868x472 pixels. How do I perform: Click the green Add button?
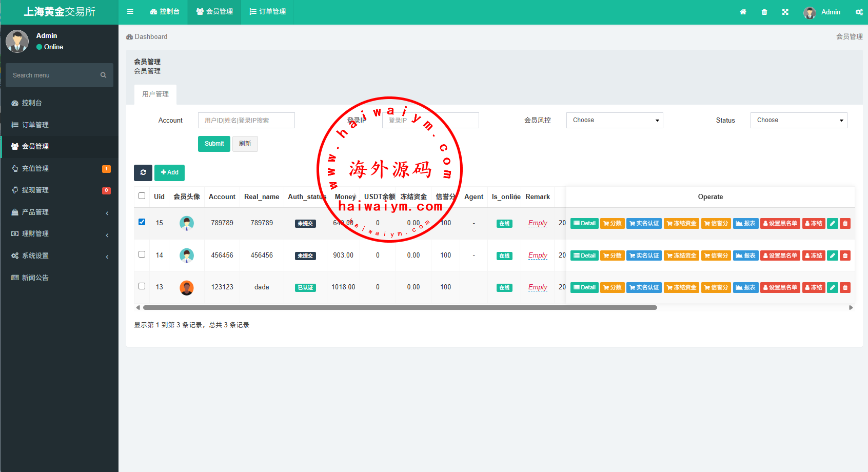click(169, 172)
